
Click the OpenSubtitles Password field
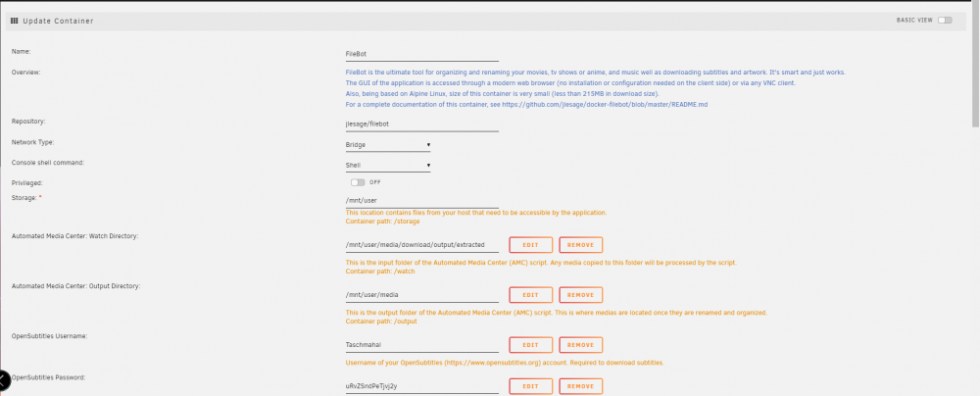pyautogui.click(x=421, y=386)
